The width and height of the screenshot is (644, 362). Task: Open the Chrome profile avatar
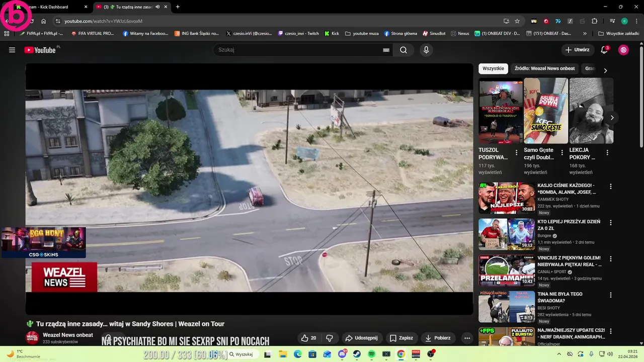[624, 21]
